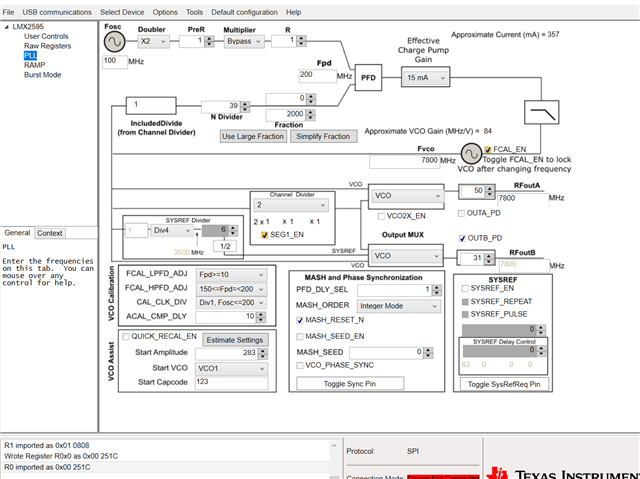Viewport: 640px width, 479px height.
Task: Select User Controls in tree
Action: tap(46, 36)
